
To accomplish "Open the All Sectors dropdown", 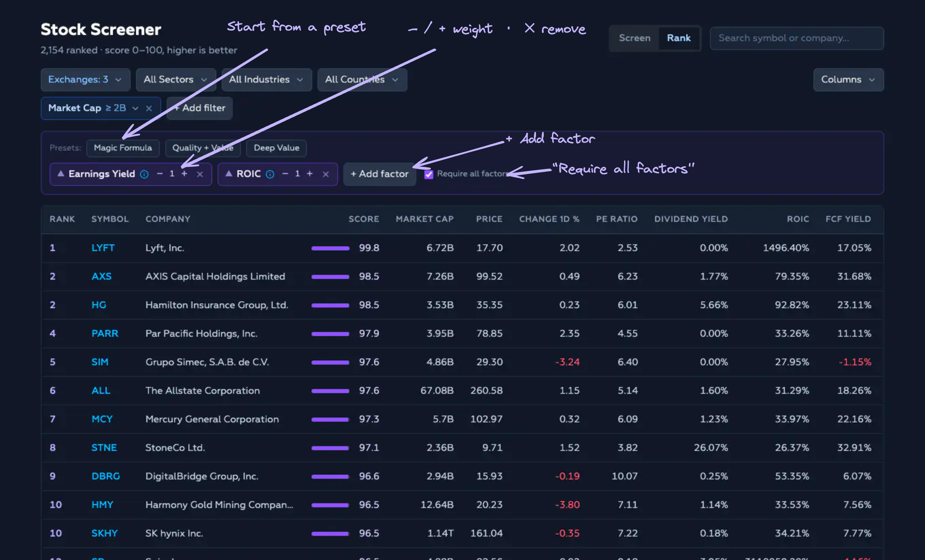I will point(176,80).
